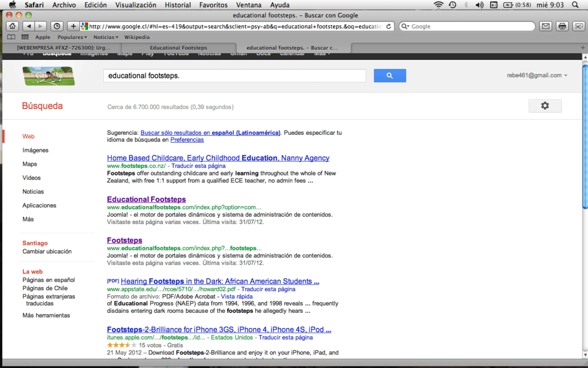Open Spotlight search magnifier

click(x=575, y=5)
